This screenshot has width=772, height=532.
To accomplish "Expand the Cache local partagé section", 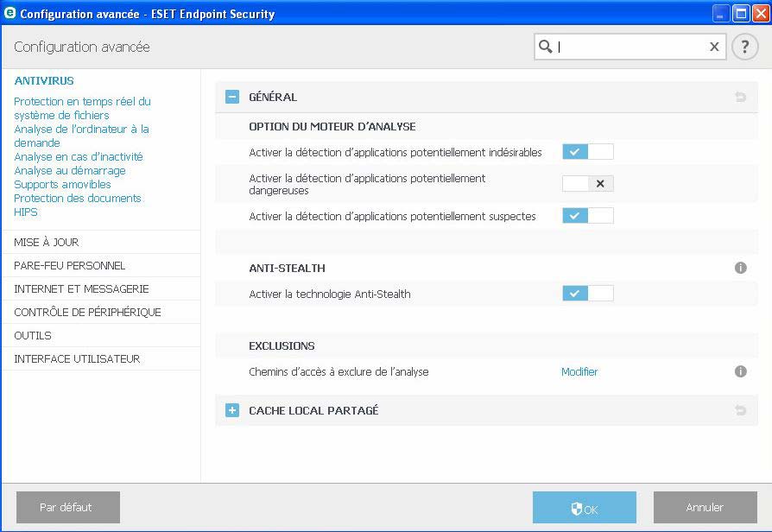I will click(x=232, y=410).
